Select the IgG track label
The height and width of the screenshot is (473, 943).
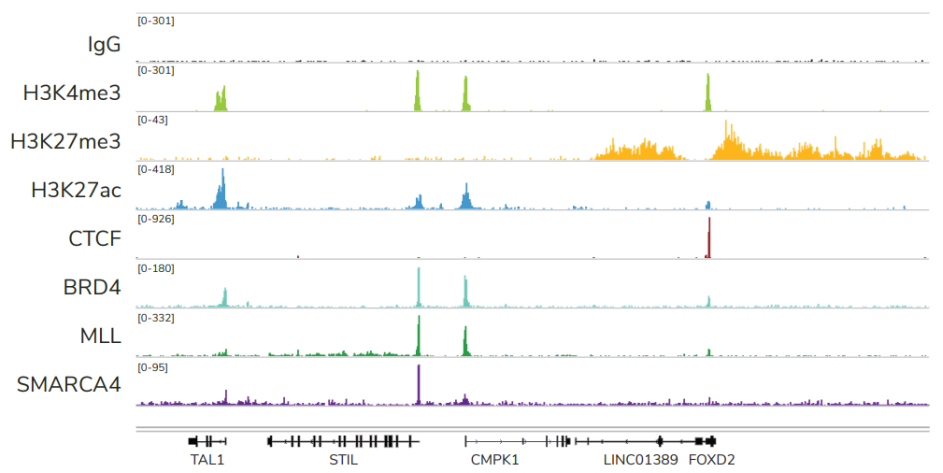[104, 45]
